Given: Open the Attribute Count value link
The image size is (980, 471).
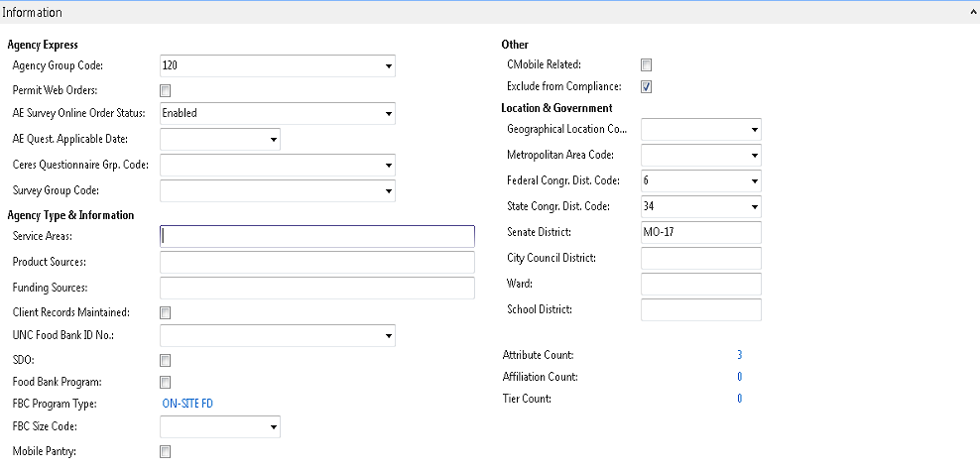Looking at the screenshot, I should 739,355.
